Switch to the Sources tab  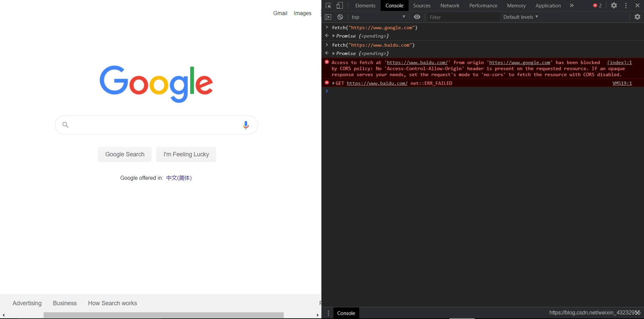[422, 6]
